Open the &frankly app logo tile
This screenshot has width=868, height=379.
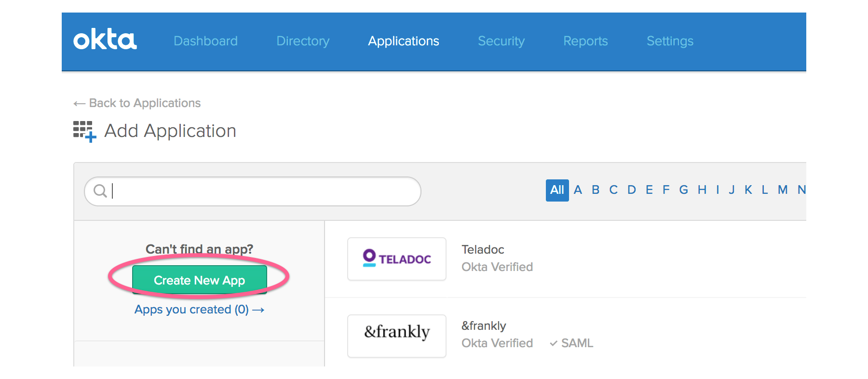pos(396,336)
